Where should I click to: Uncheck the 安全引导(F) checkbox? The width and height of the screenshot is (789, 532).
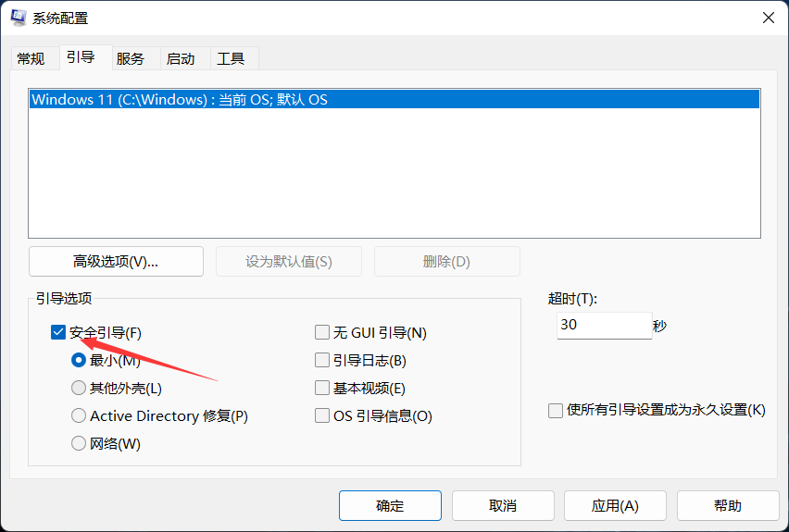pos(58,332)
